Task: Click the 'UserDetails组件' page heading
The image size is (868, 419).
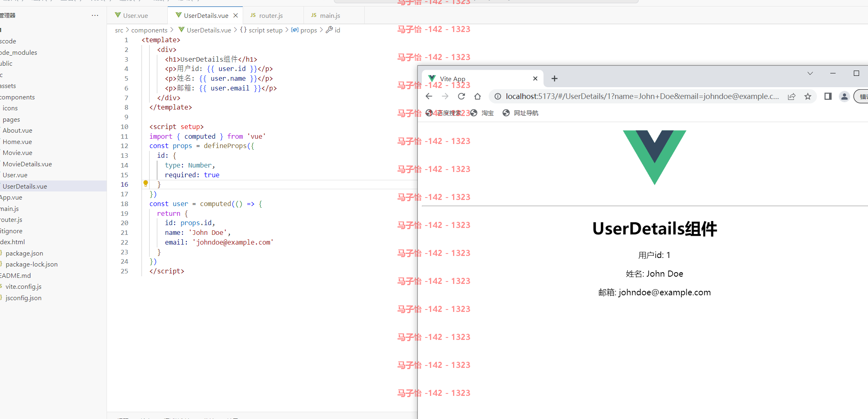Action: [654, 229]
